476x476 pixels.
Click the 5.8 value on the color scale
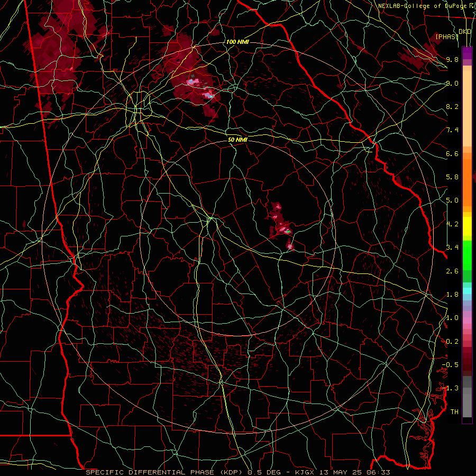(452, 177)
